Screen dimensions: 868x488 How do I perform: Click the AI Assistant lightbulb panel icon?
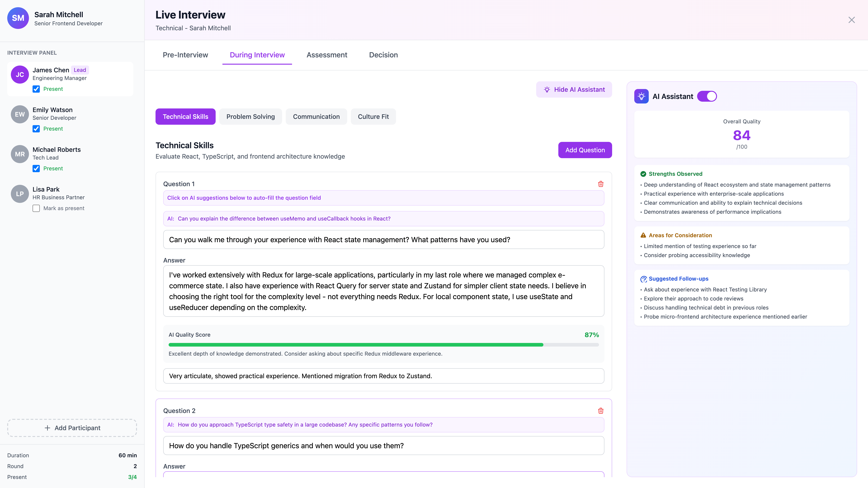pos(641,96)
